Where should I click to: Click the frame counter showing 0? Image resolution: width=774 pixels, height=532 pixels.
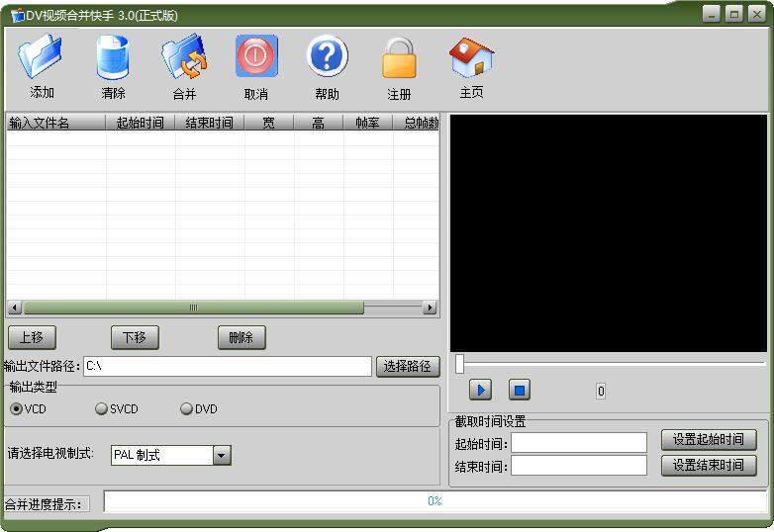(x=601, y=391)
